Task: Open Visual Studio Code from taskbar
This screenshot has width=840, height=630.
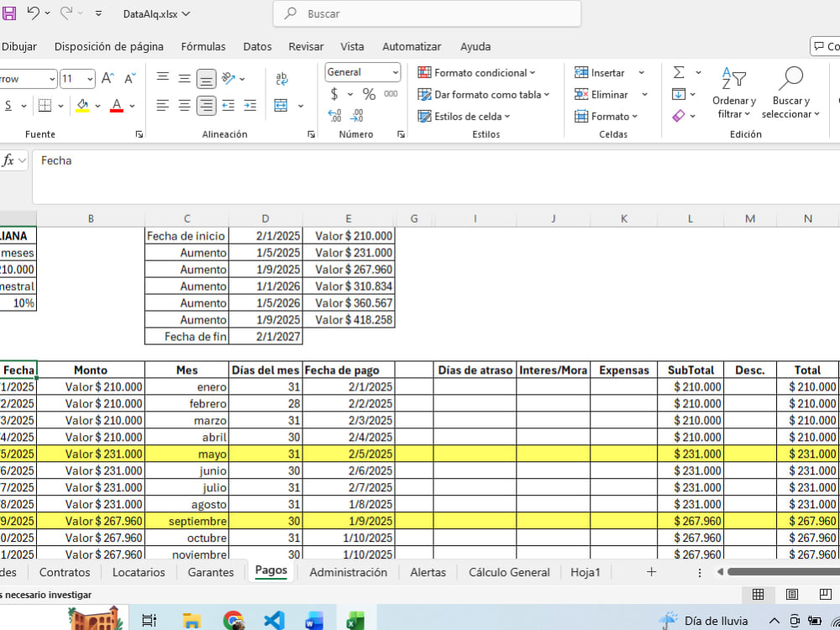Action: point(274,621)
